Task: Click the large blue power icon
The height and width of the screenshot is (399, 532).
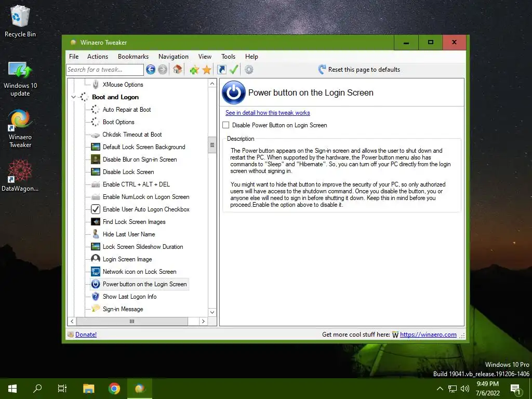Action: [x=233, y=92]
